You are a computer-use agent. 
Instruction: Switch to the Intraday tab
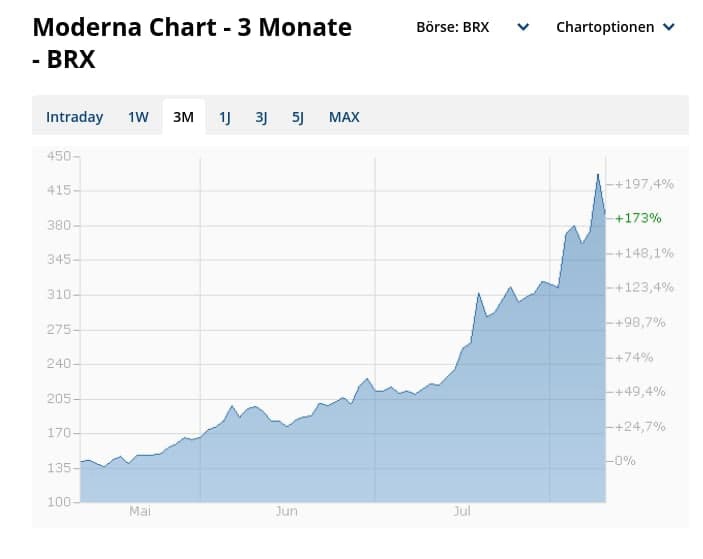tap(74, 117)
